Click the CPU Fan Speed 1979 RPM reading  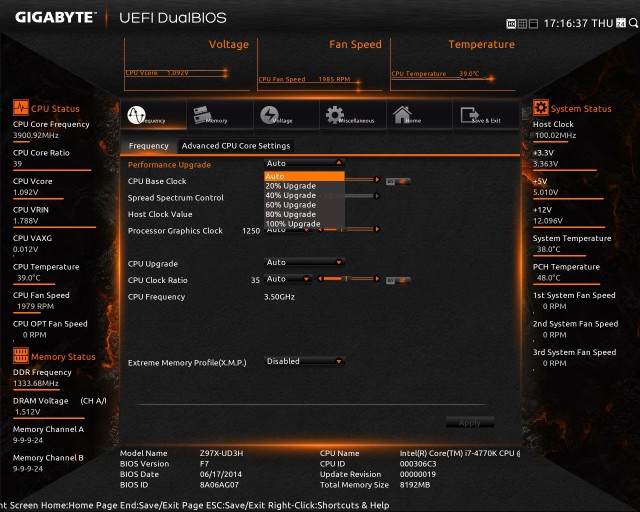pos(36,306)
